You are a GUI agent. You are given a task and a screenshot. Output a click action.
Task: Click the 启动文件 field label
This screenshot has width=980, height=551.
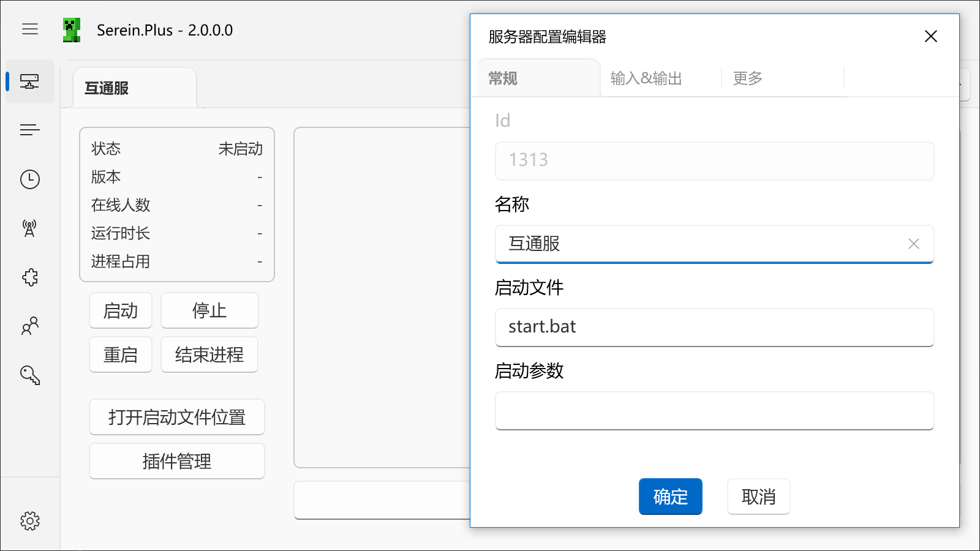point(529,287)
